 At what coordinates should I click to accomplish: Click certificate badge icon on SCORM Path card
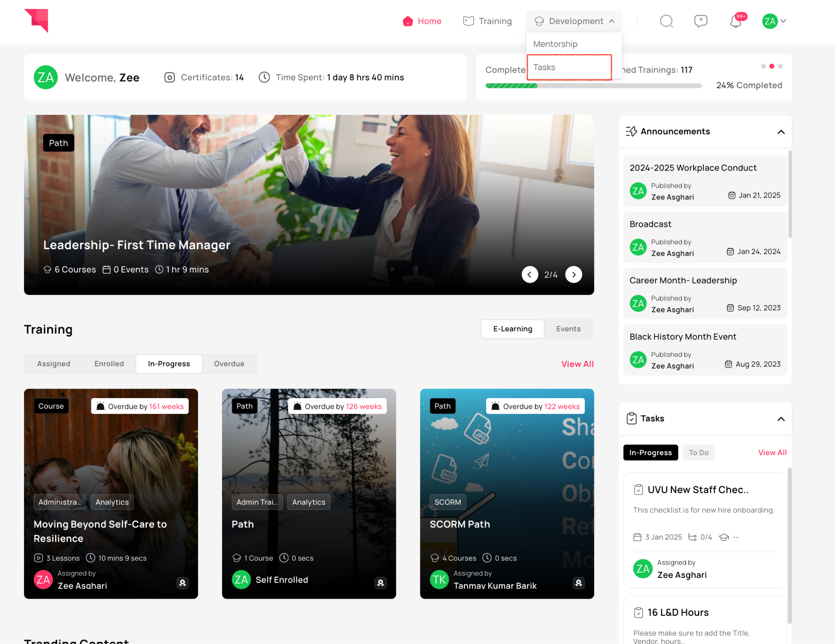tap(579, 583)
